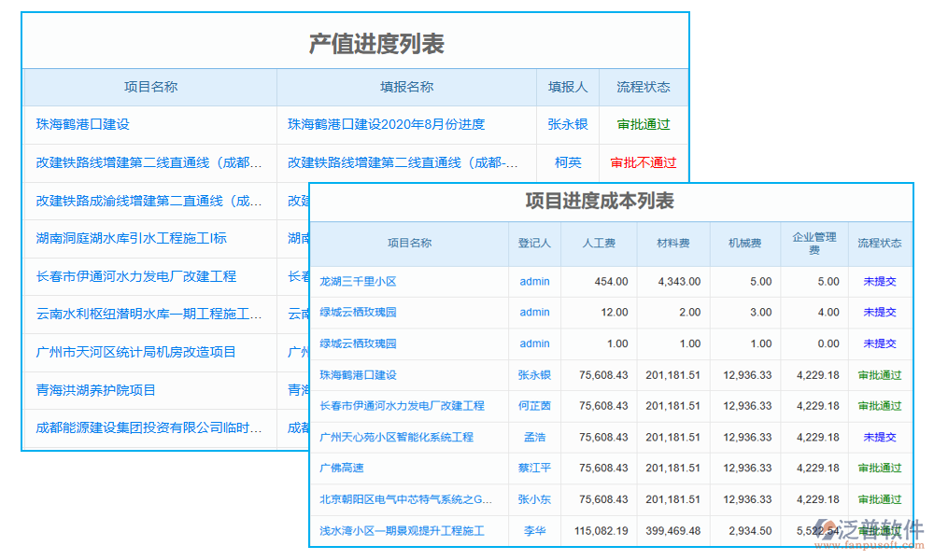The width and height of the screenshot is (934, 560).
Task: Click filler name 张永银
Action: [567, 124]
